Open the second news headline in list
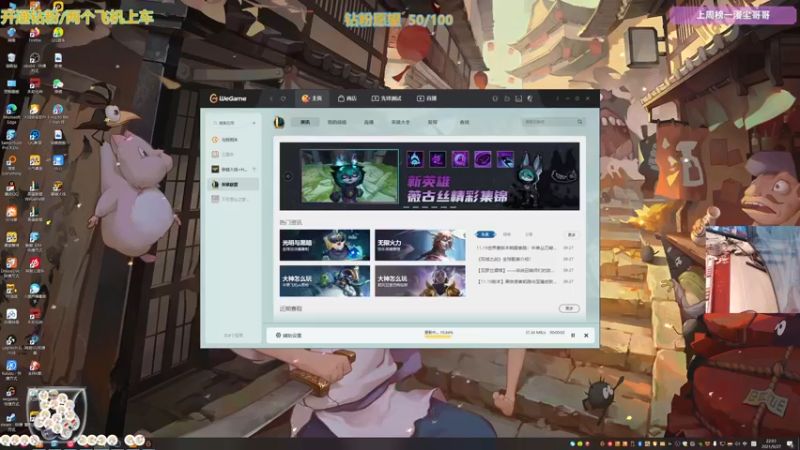This screenshot has width=800, height=450. point(504,259)
